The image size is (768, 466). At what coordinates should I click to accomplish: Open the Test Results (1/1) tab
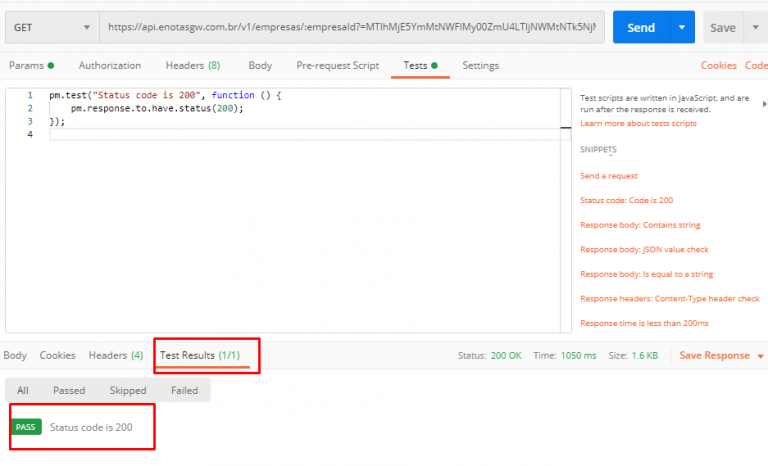tap(207, 355)
